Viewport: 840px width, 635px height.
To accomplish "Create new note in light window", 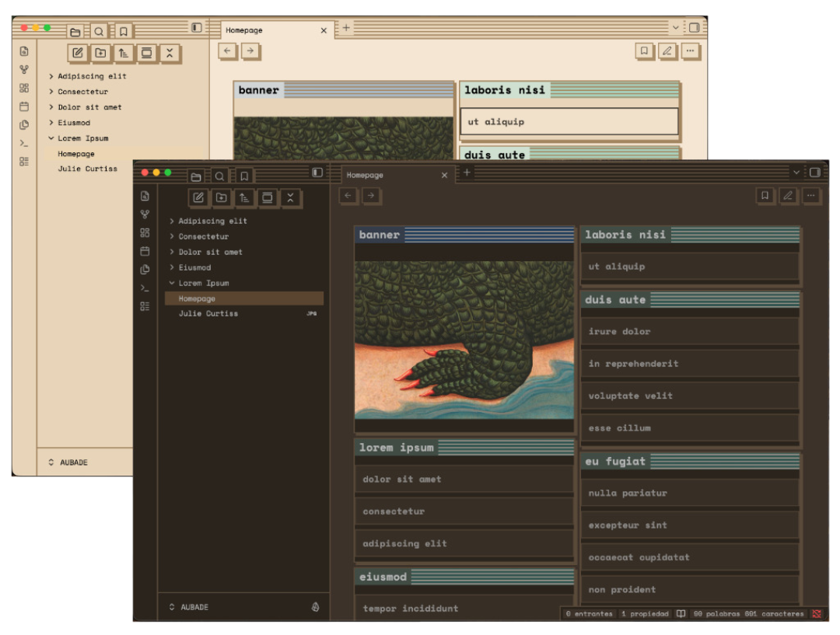I will pyautogui.click(x=78, y=53).
